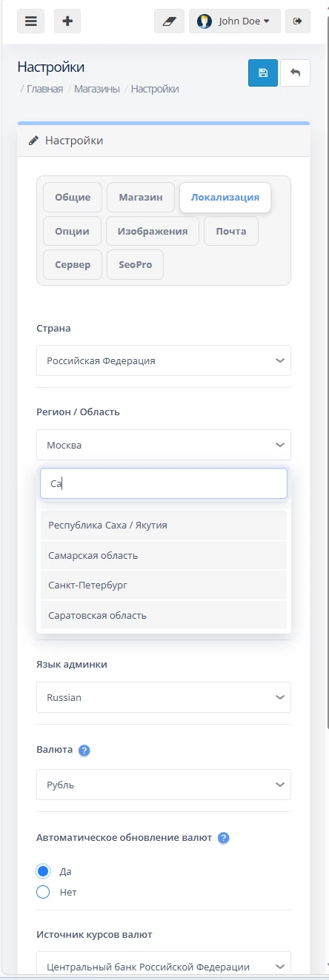Click the eraser clear-cache icon
329x980 pixels.
(169, 21)
